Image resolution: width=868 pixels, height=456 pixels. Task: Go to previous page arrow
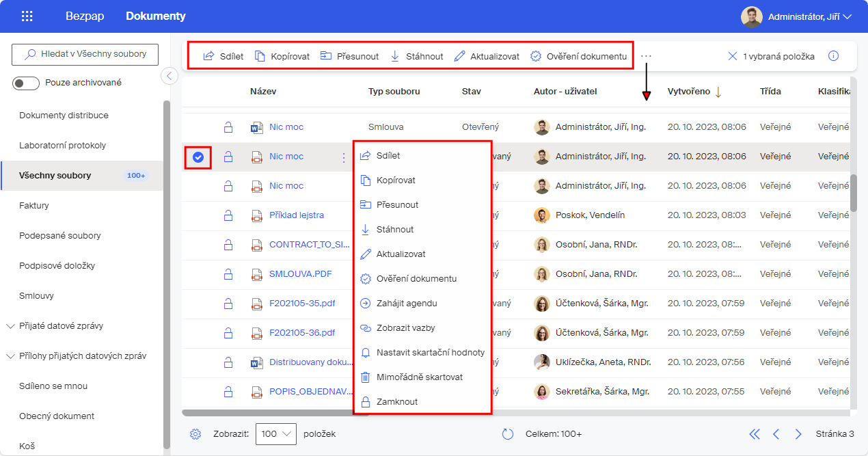[776, 434]
